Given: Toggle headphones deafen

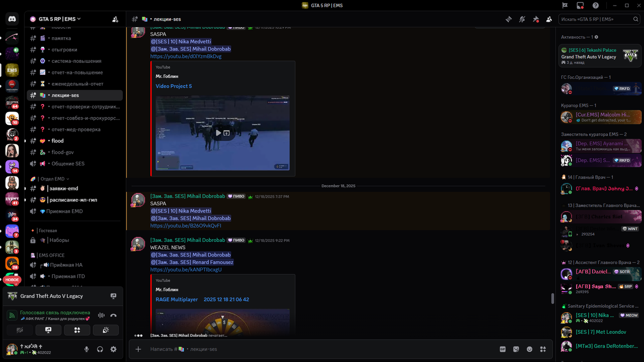Looking at the screenshot, I should pyautogui.click(x=100, y=349).
